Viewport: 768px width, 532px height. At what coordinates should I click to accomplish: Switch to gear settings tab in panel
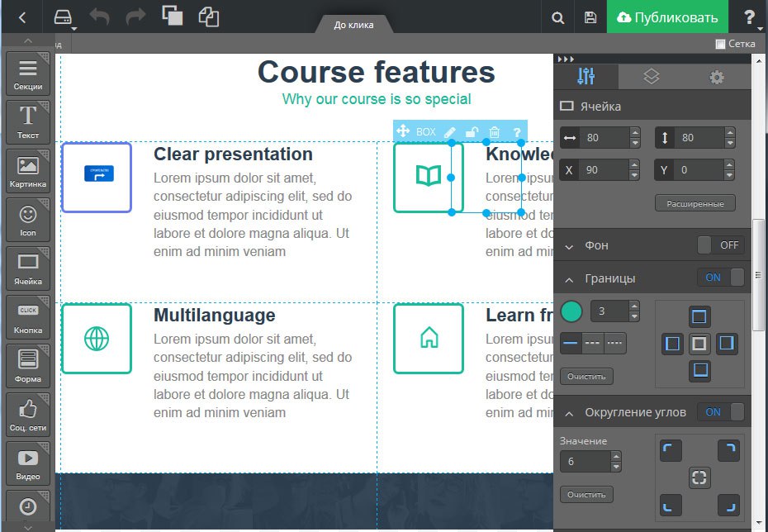pyautogui.click(x=717, y=77)
